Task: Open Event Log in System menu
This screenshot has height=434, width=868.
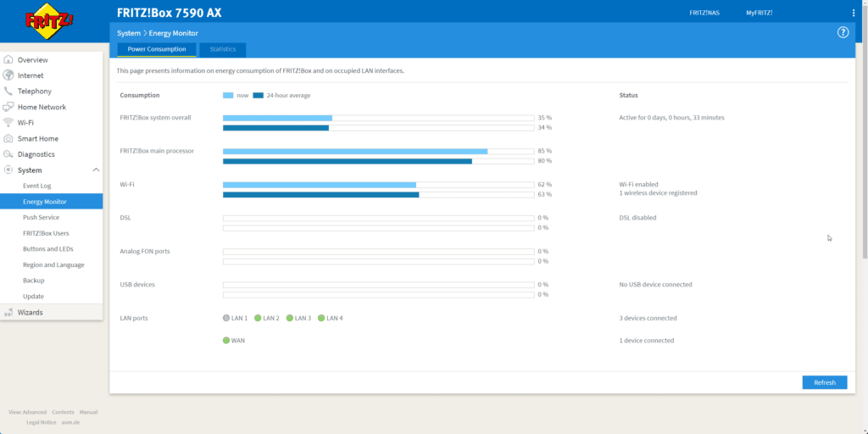Action: pyautogui.click(x=37, y=186)
